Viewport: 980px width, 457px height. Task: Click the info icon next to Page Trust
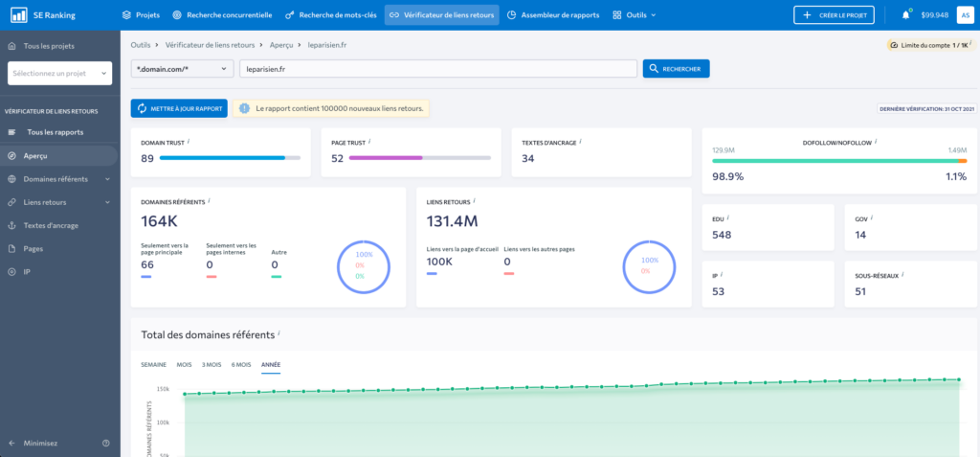370,142
